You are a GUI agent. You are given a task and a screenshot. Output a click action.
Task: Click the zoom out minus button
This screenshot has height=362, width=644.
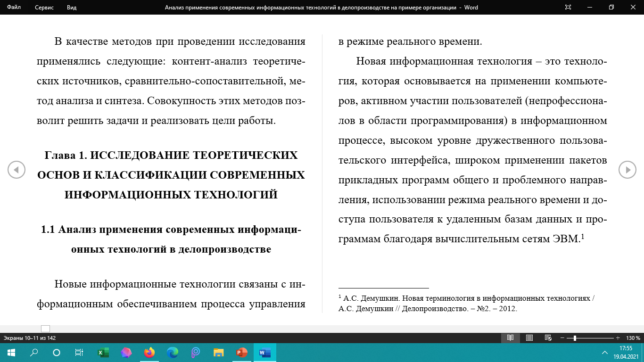click(x=562, y=338)
